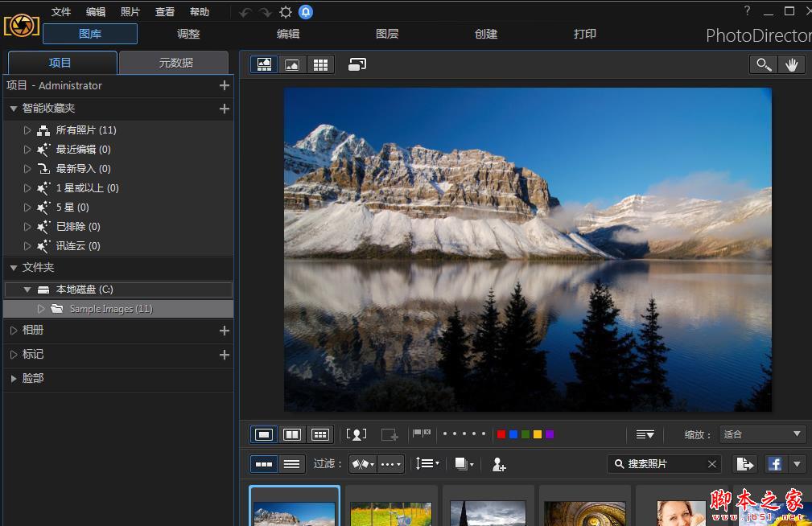Select 最近编辑 (0) collection
Image resolution: width=812 pixels, height=526 pixels.
point(83,150)
